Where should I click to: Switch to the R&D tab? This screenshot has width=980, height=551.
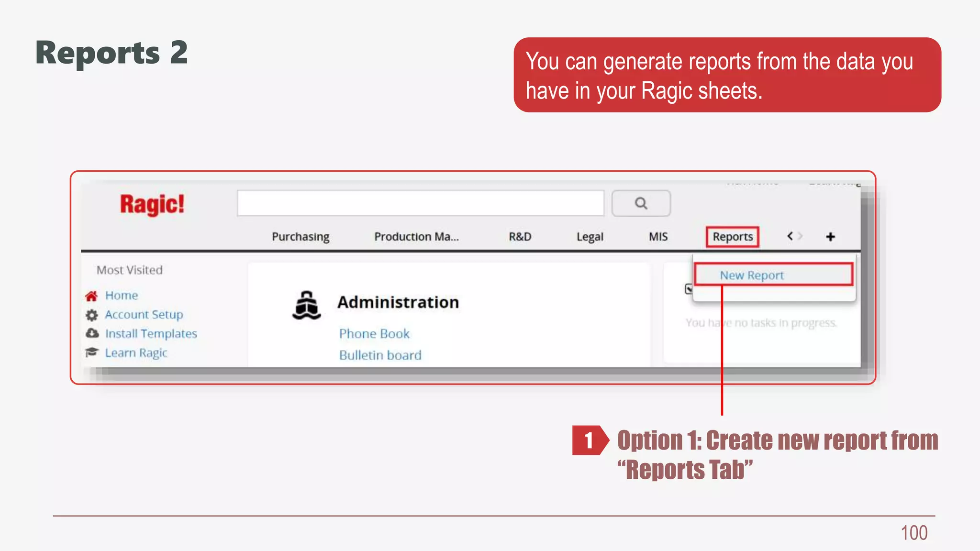(520, 237)
